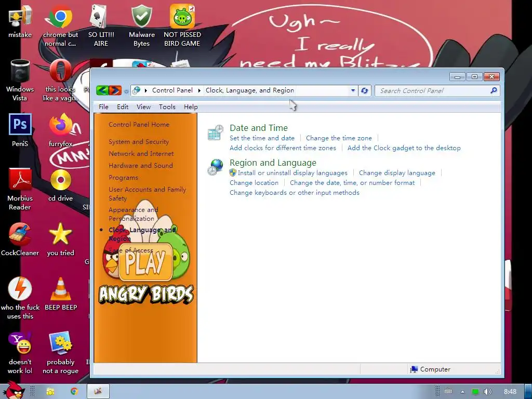The image size is (532, 399).
Task: Click the green Back arrow button
Action: pyautogui.click(x=102, y=90)
